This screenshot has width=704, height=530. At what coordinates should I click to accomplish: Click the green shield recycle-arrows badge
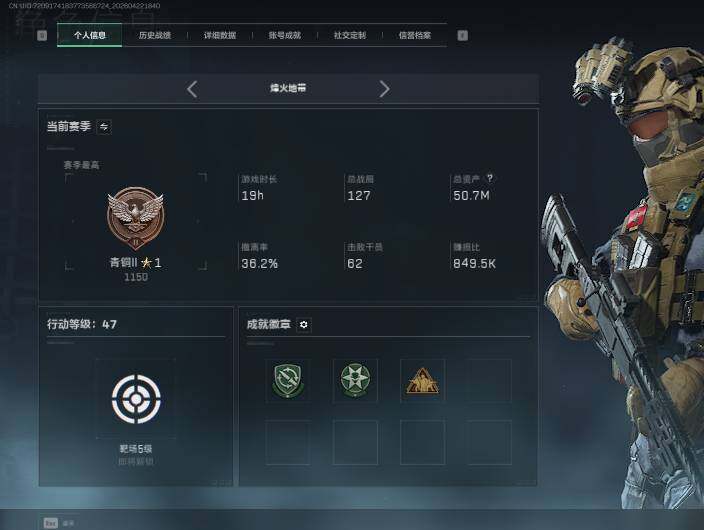(288, 380)
